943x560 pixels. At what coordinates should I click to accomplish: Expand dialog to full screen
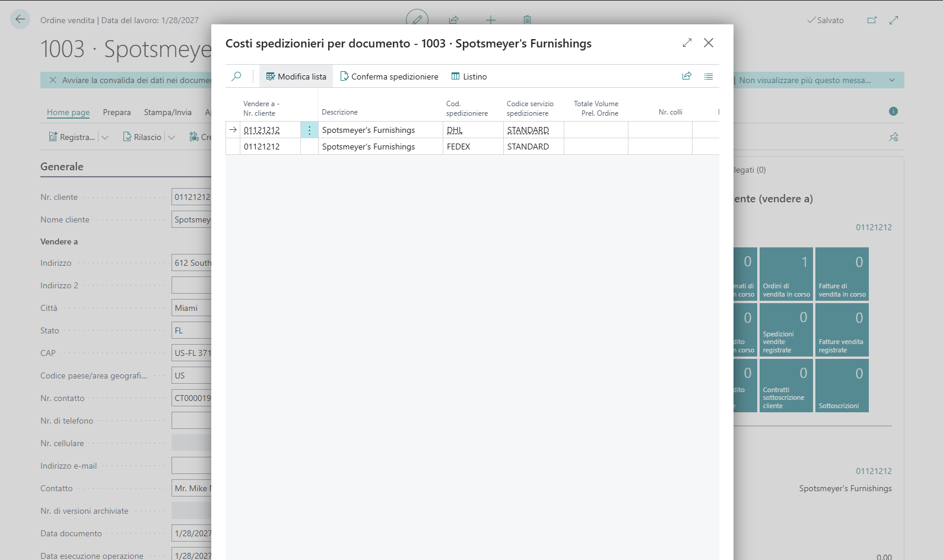(687, 43)
